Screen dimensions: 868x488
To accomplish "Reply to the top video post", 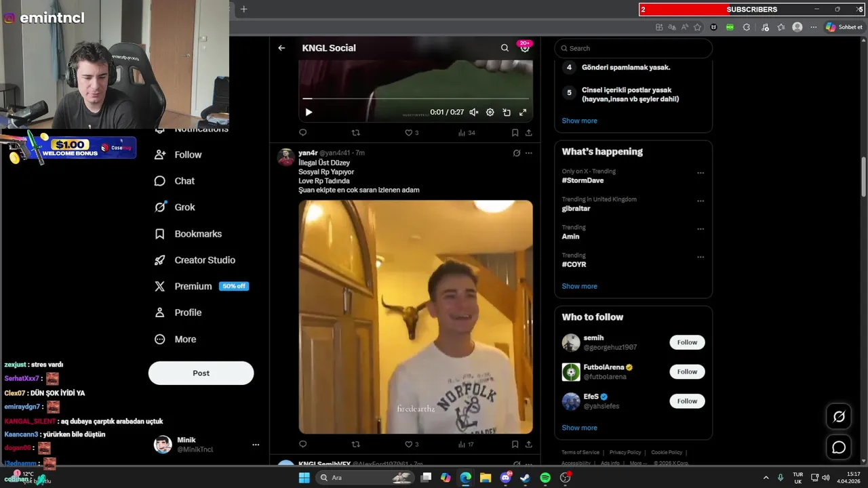I will [303, 133].
